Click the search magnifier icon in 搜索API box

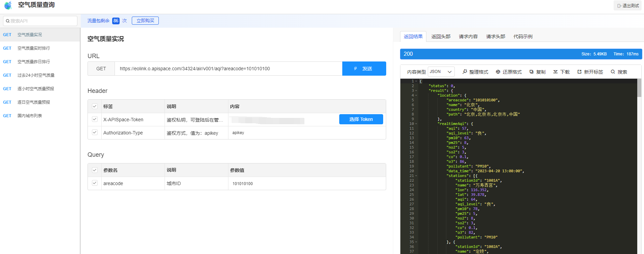7,21
